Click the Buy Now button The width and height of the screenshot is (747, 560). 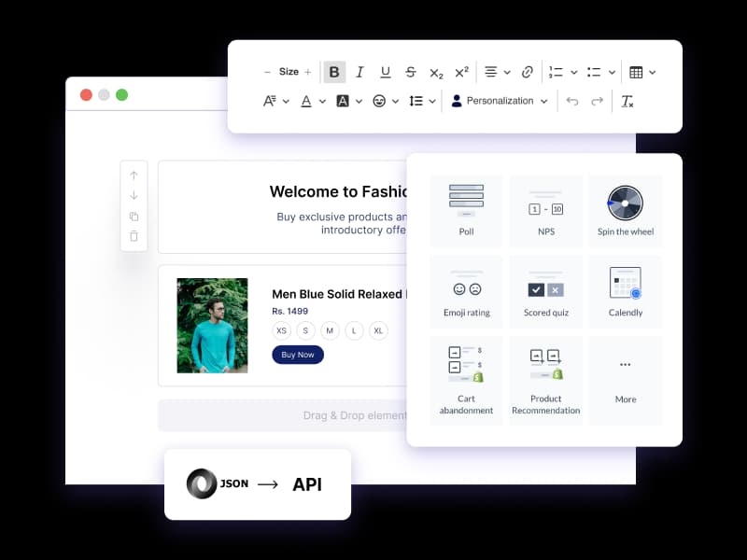(x=297, y=355)
